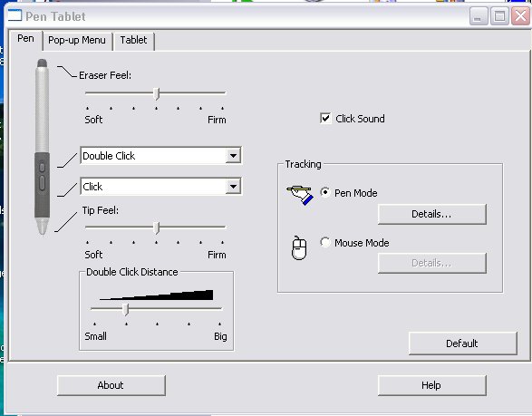532x416 pixels.
Task: Switch to the Pen tab
Action: [25, 39]
